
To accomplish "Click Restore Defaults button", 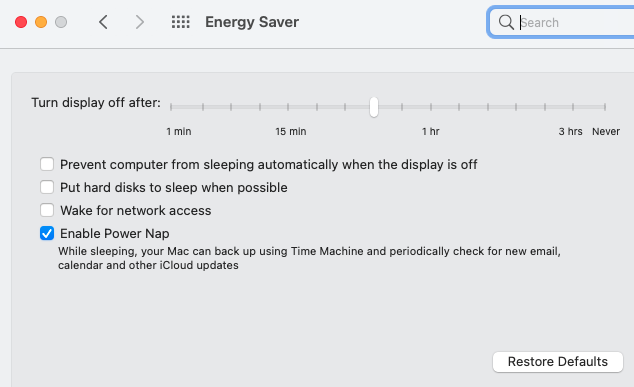I will point(558,362).
